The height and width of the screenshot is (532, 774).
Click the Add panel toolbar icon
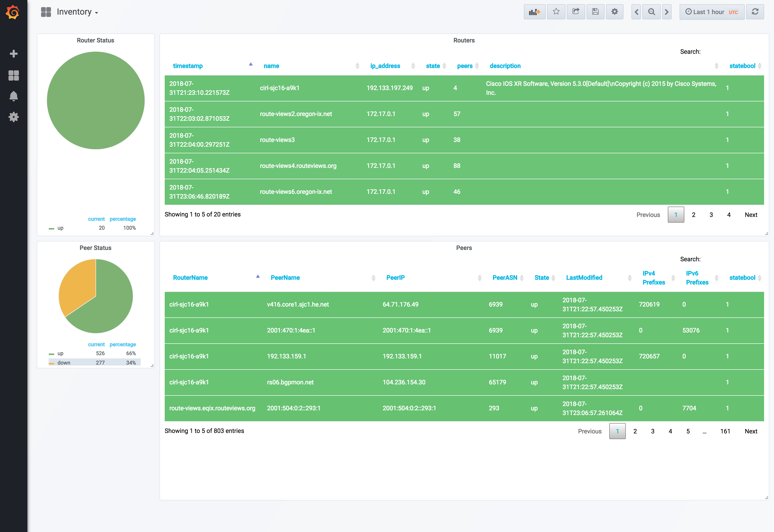(534, 12)
